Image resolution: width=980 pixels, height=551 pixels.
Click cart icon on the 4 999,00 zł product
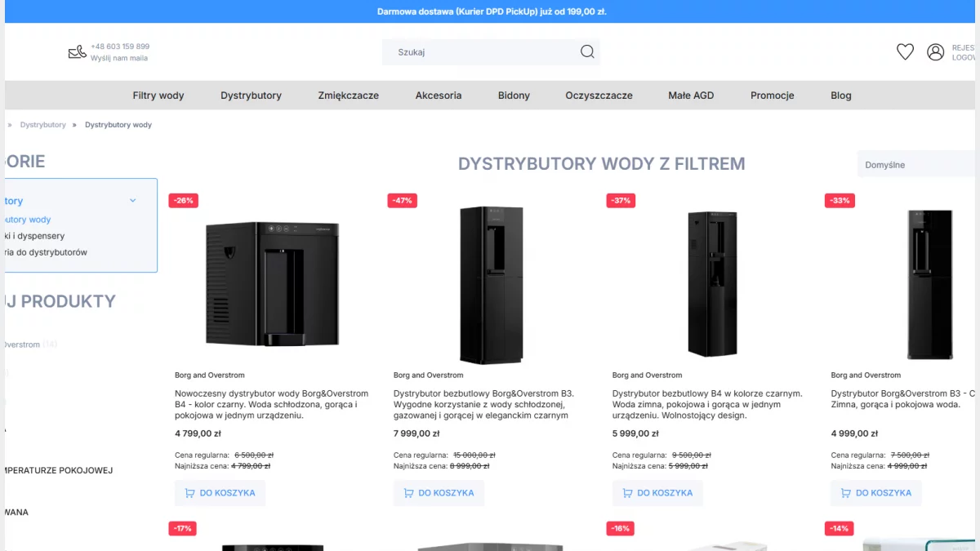846,493
